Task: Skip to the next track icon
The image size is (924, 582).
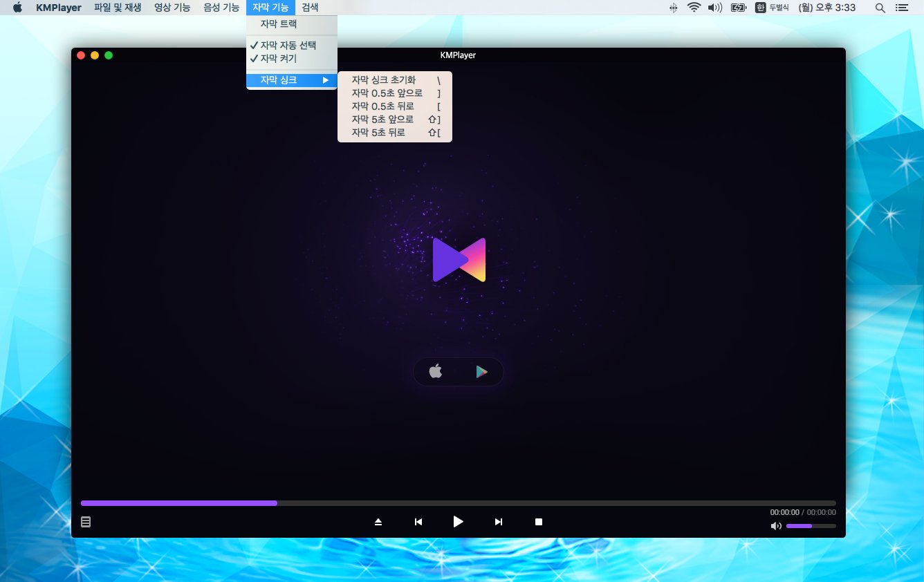Action: [x=498, y=522]
